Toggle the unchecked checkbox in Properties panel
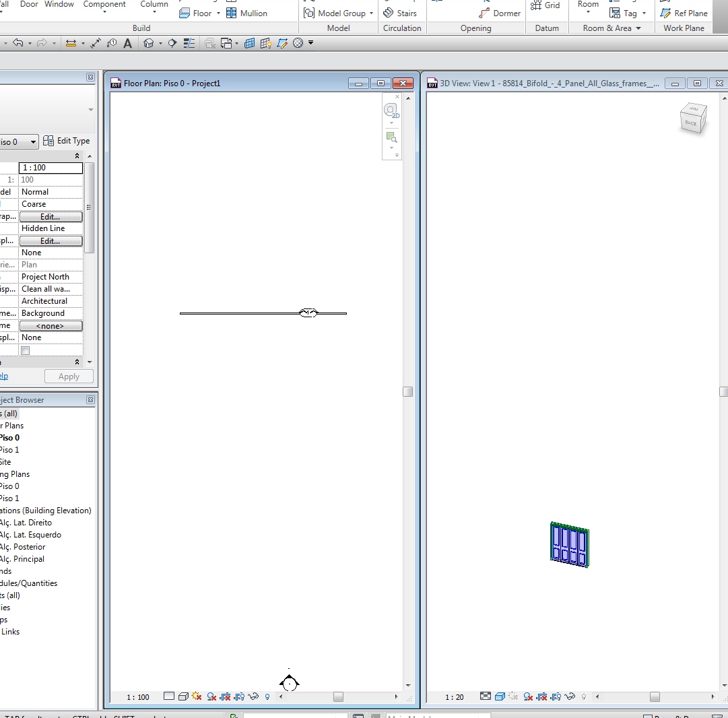The height and width of the screenshot is (718, 728). pos(26,350)
